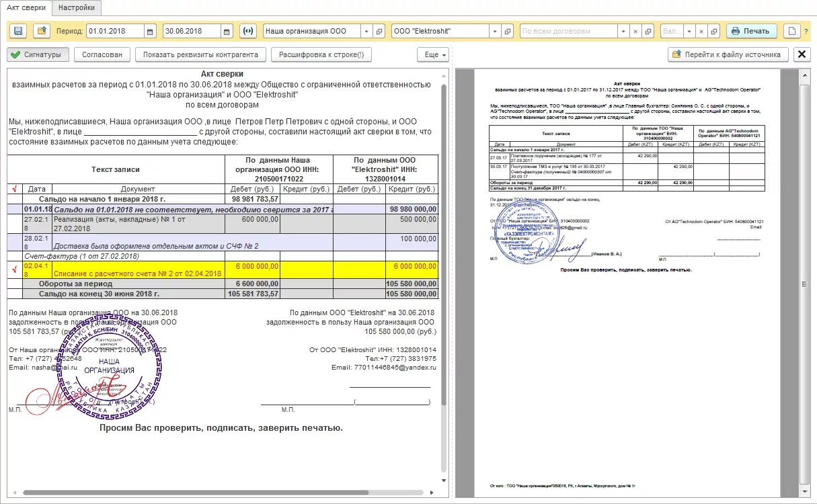Click the 'Платежное поручение (исходящее) № 177' row in right document
The height and width of the screenshot is (504, 817).
(627, 157)
